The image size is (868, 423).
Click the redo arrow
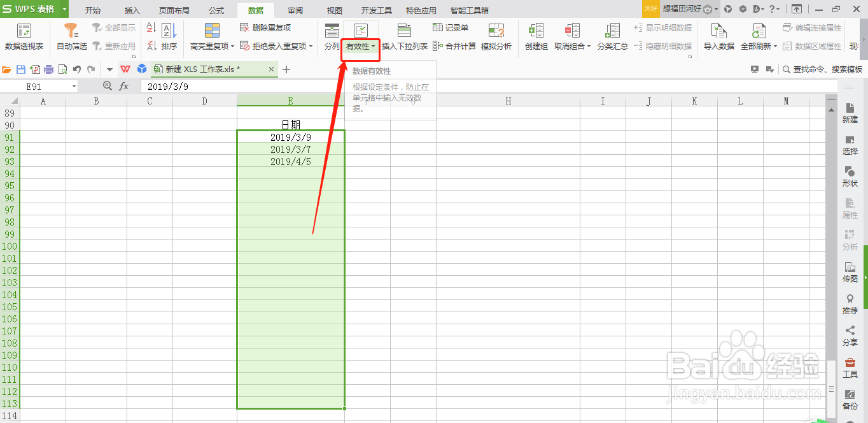pos(91,69)
